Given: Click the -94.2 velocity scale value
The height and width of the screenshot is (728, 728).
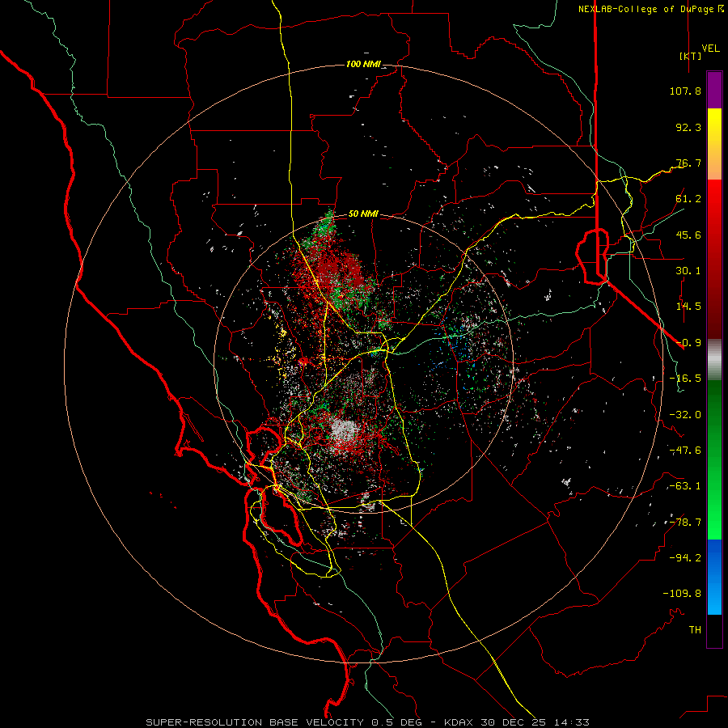Looking at the screenshot, I should [685, 558].
